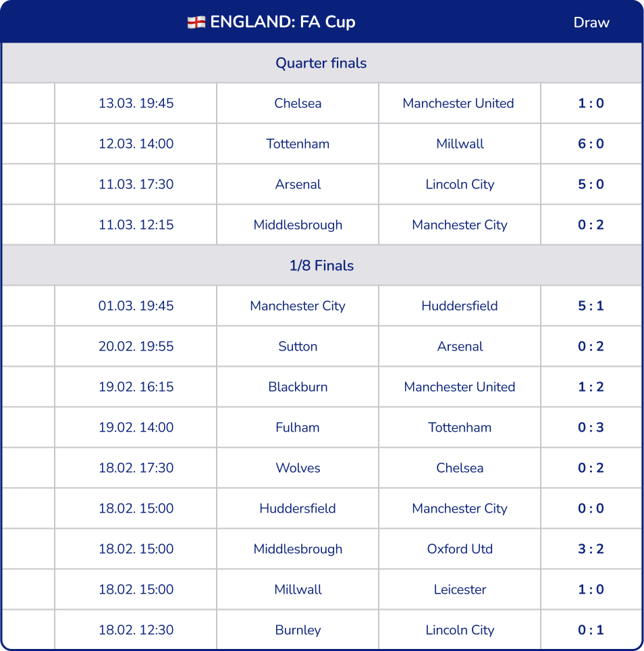
Task: Click Manchester City in the Middlesbrough match
Action: pos(459,224)
